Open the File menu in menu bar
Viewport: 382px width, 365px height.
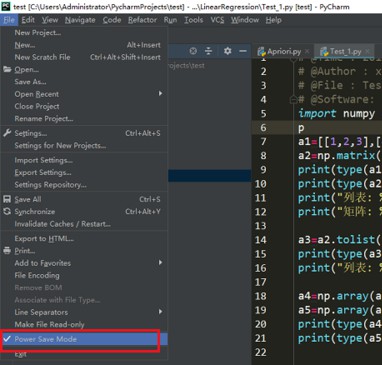(x=9, y=20)
